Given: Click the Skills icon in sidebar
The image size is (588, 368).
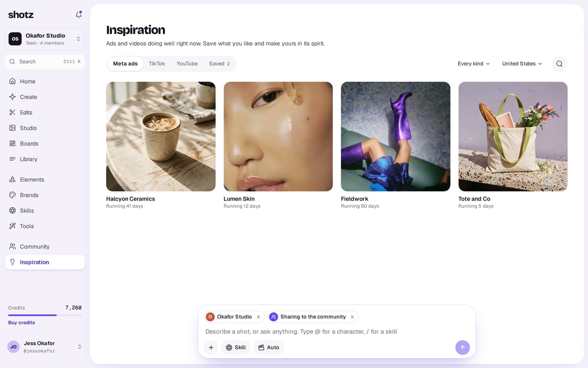Looking at the screenshot, I should point(13,210).
